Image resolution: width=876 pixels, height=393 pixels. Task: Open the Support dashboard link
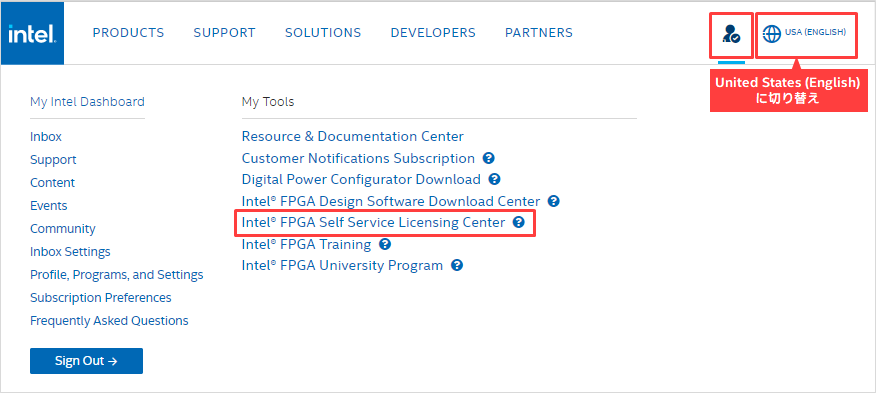[53, 160]
